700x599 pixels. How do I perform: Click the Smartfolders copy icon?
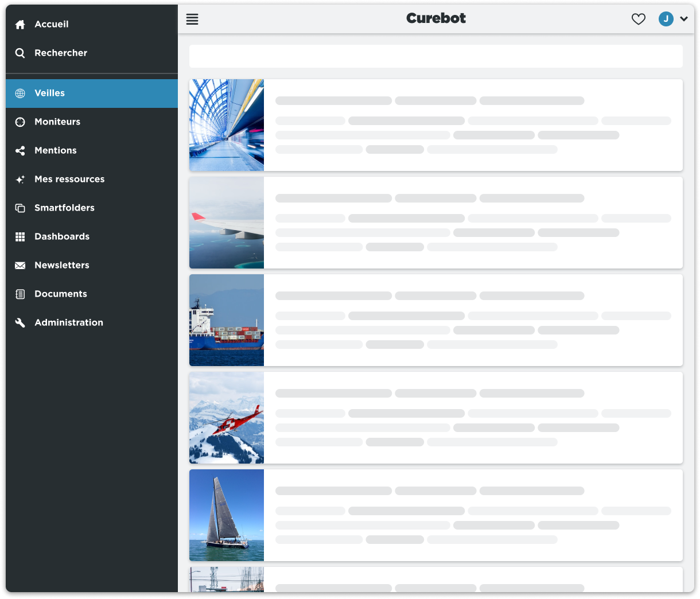point(20,208)
